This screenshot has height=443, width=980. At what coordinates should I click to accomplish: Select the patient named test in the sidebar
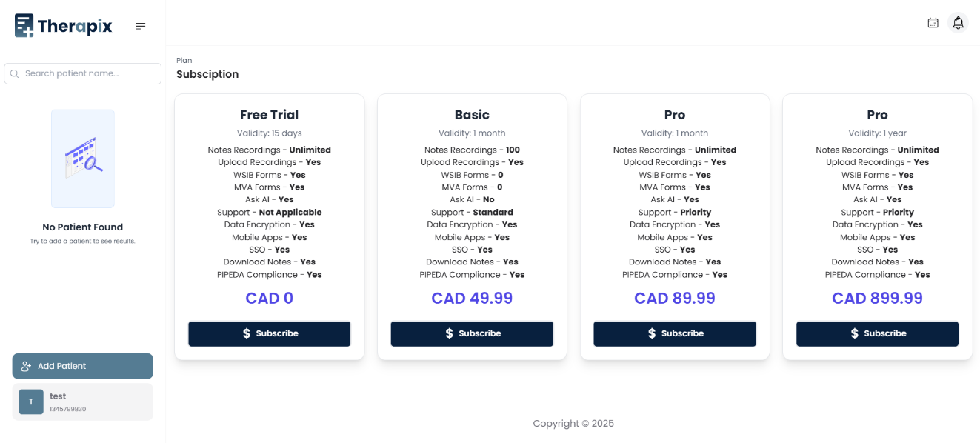coord(82,402)
